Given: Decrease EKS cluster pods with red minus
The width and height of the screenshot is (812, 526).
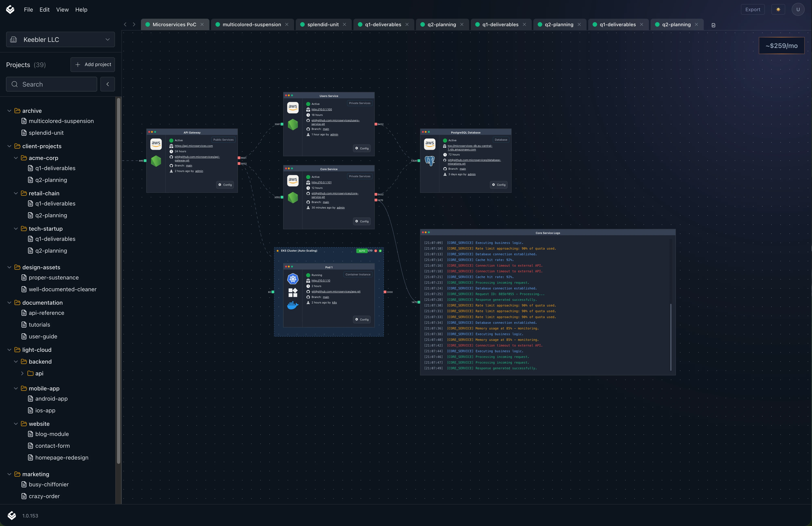Looking at the screenshot, I should (x=376, y=251).
